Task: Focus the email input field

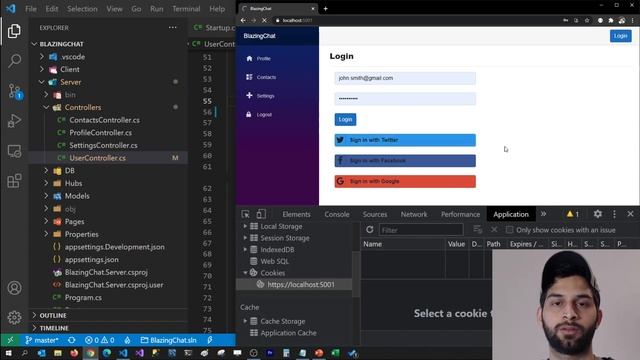Action: click(405, 78)
